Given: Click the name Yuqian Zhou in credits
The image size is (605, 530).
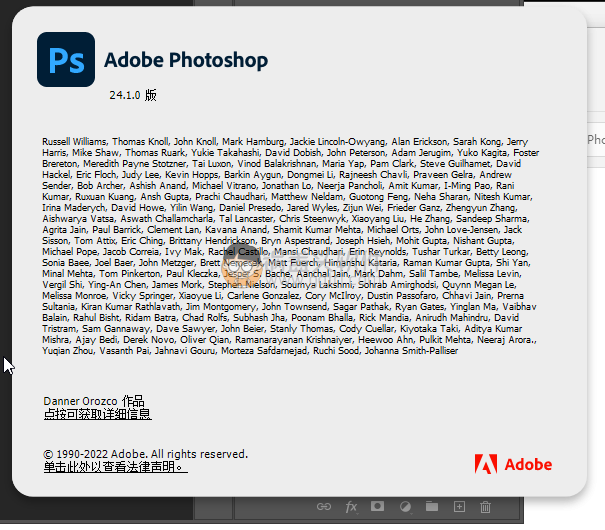Looking at the screenshot, I should [x=68, y=351].
